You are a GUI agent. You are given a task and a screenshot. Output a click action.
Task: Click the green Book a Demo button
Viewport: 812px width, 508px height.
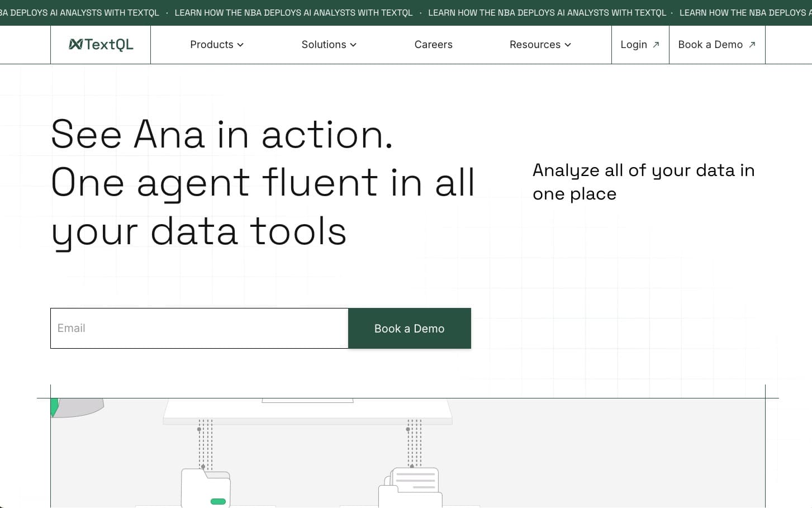pyautogui.click(x=410, y=329)
